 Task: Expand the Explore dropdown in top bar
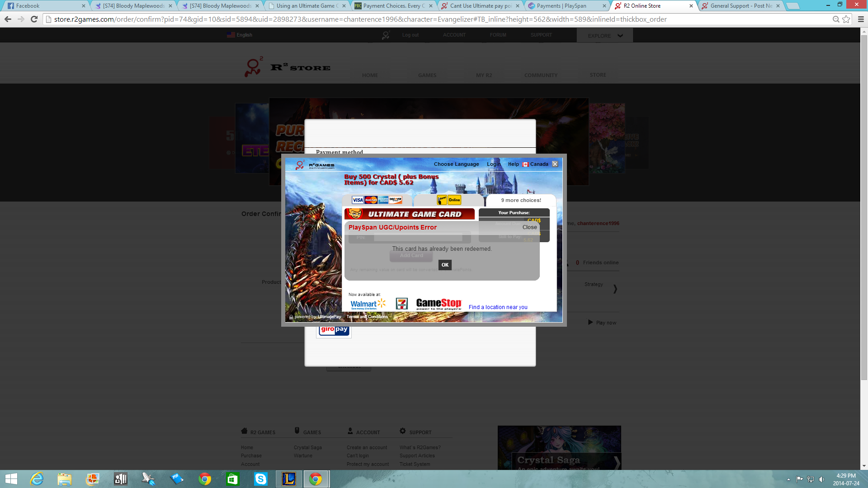[x=605, y=36]
